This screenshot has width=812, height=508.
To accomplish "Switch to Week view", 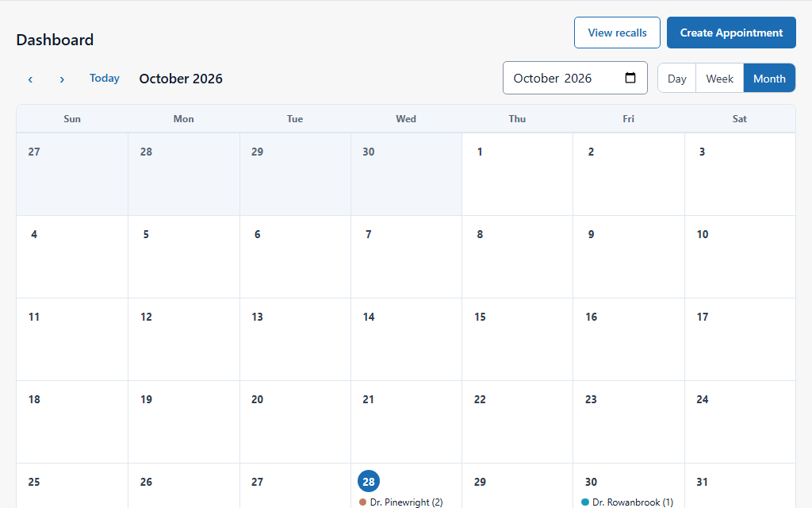I will [x=720, y=79].
